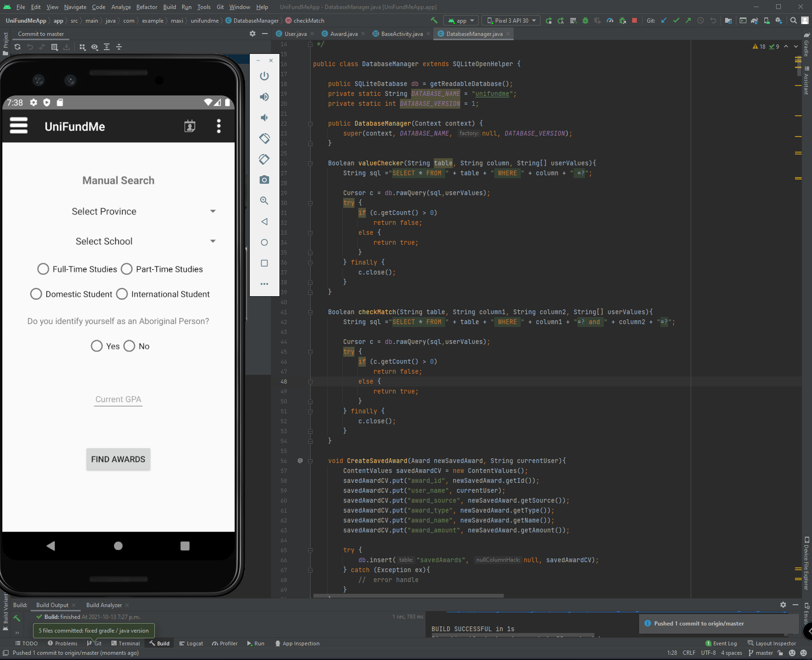Viewport: 812px width, 660px height.
Task: Click the Debug app bug icon
Action: [x=585, y=20]
